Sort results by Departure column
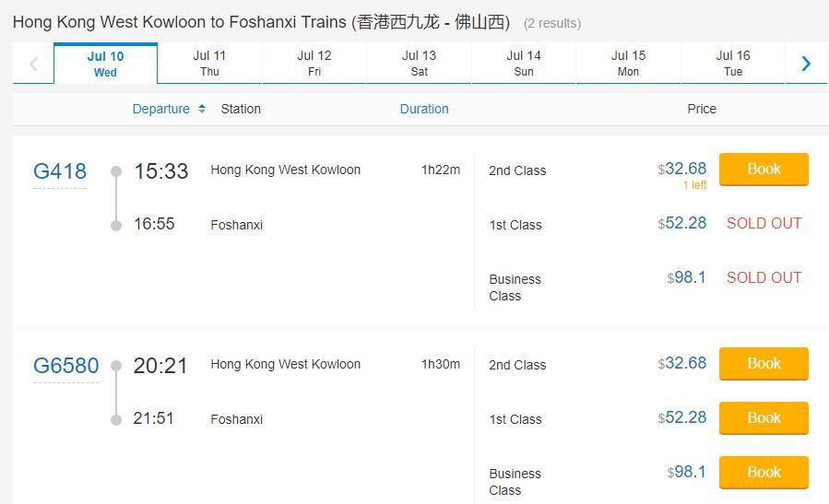Image resolution: width=829 pixels, height=504 pixels. (x=160, y=109)
